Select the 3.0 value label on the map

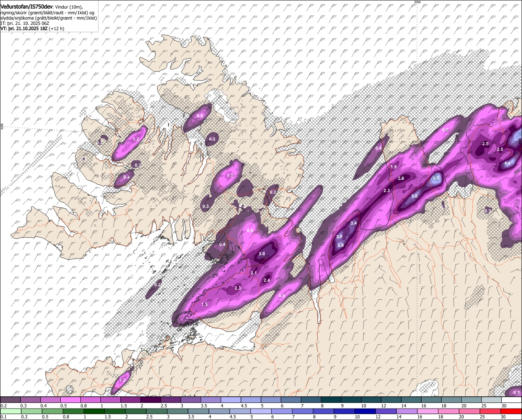(262, 254)
